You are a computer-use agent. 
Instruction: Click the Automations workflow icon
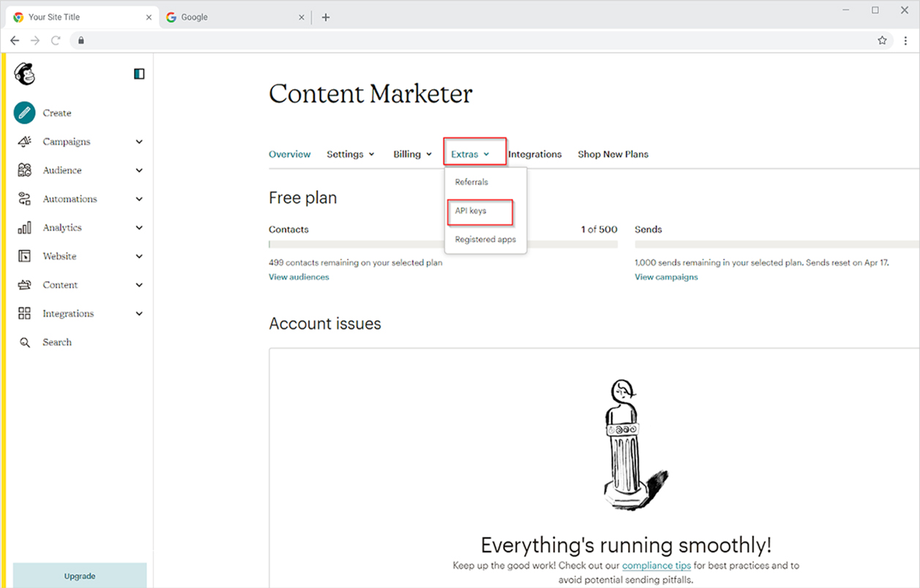click(x=25, y=199)
